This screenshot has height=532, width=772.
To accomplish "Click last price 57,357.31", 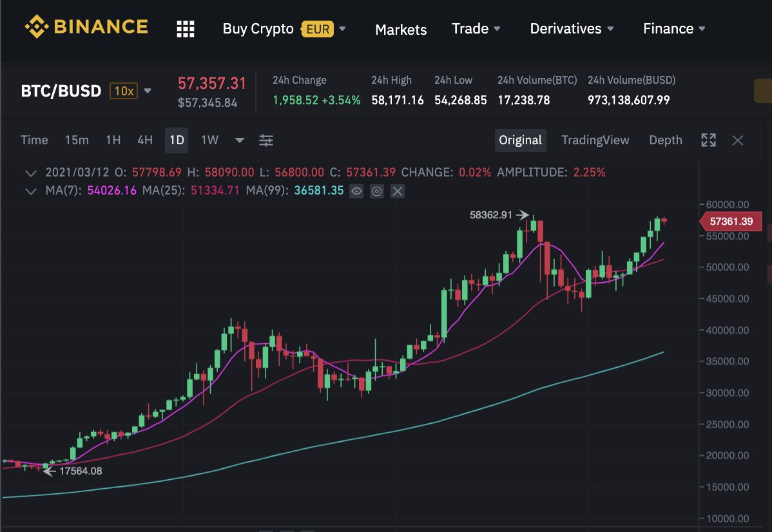I will [212, 84].
